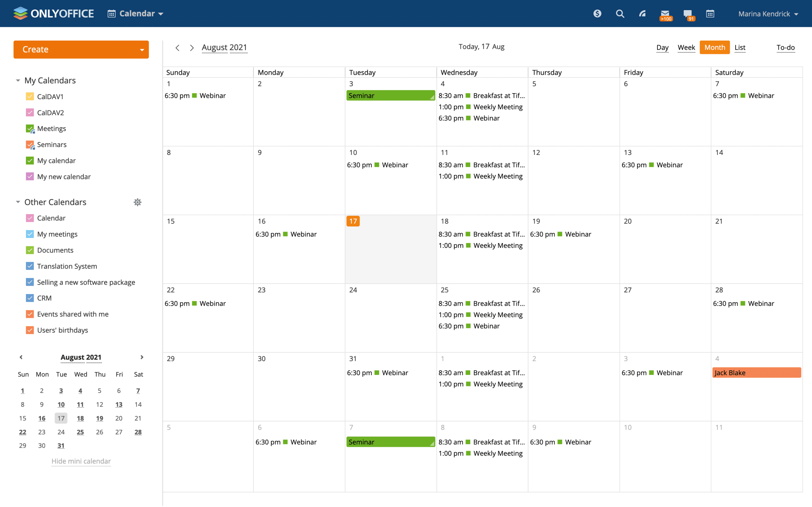
Task: Uncheck the Meetings calendar
Action: point(29,128)
